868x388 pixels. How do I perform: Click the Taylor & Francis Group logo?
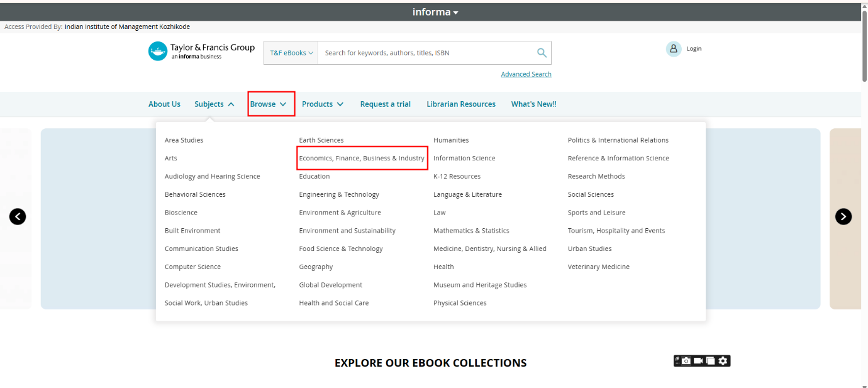tap(202, 51)
